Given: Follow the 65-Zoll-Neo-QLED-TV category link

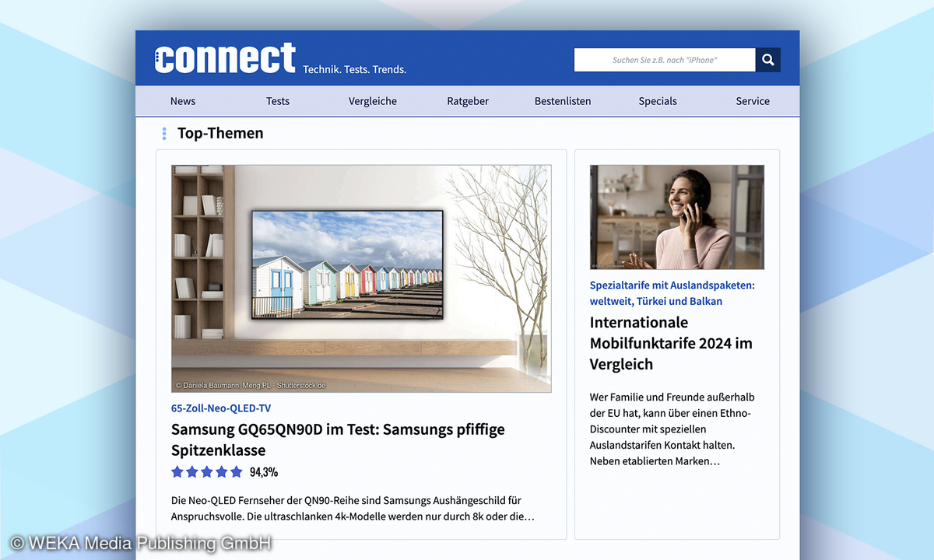Looking at the screenshot, I should click(x=221, y=408).
